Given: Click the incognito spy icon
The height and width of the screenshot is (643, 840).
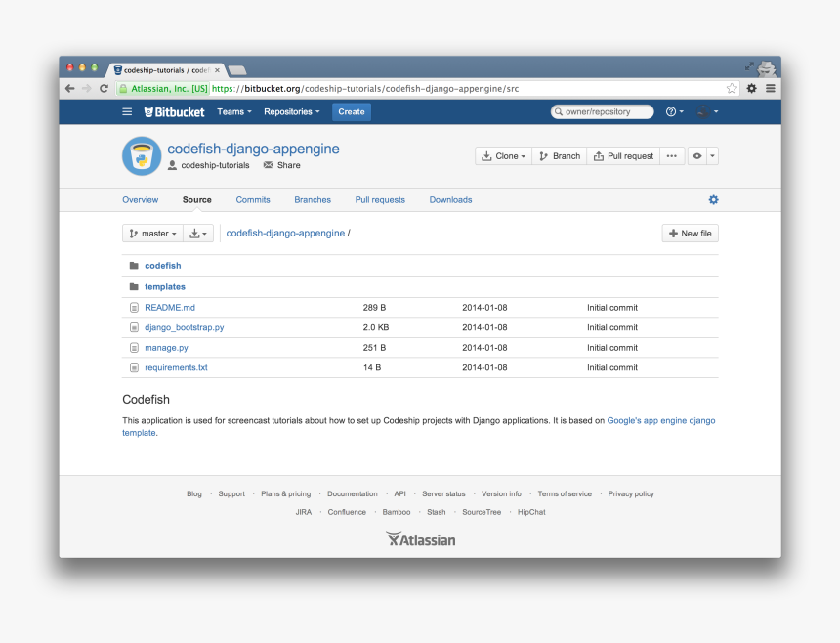Looking at the screenshot, I should pos(767,67).
